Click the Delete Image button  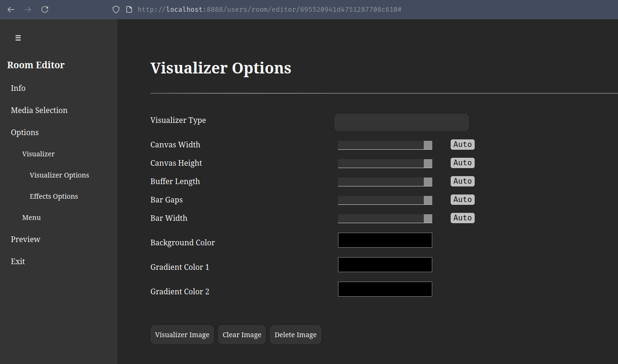pyautogui.click(x=295, y=334)
